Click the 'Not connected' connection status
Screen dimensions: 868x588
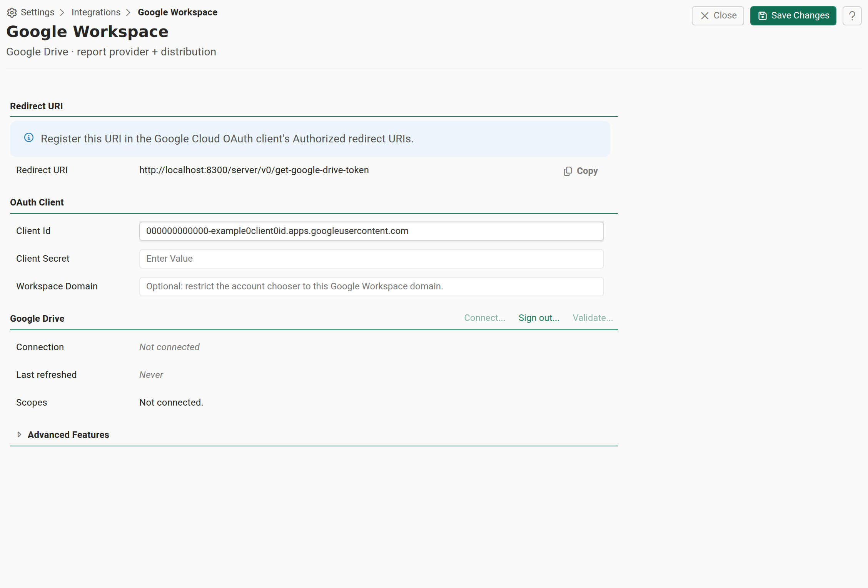pyautogui.click(x=169, y=347)
